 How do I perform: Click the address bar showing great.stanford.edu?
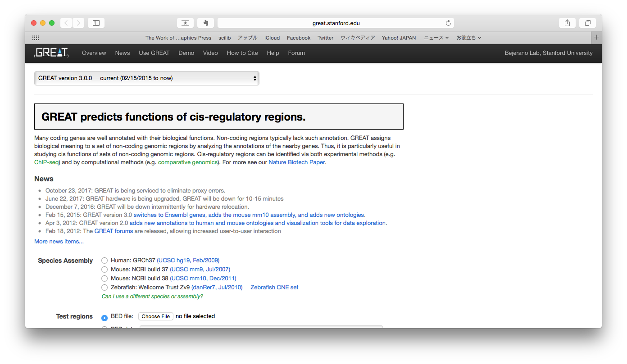[336, 23]
